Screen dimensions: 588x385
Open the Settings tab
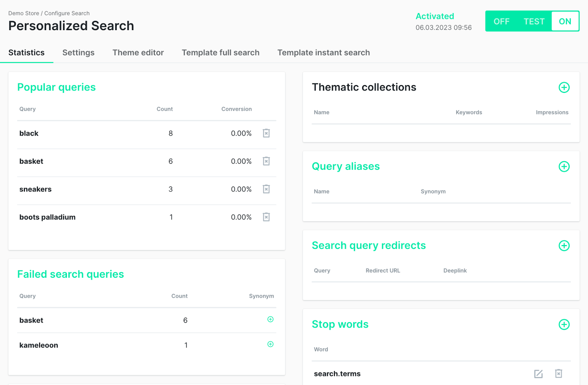pos(78,53)
